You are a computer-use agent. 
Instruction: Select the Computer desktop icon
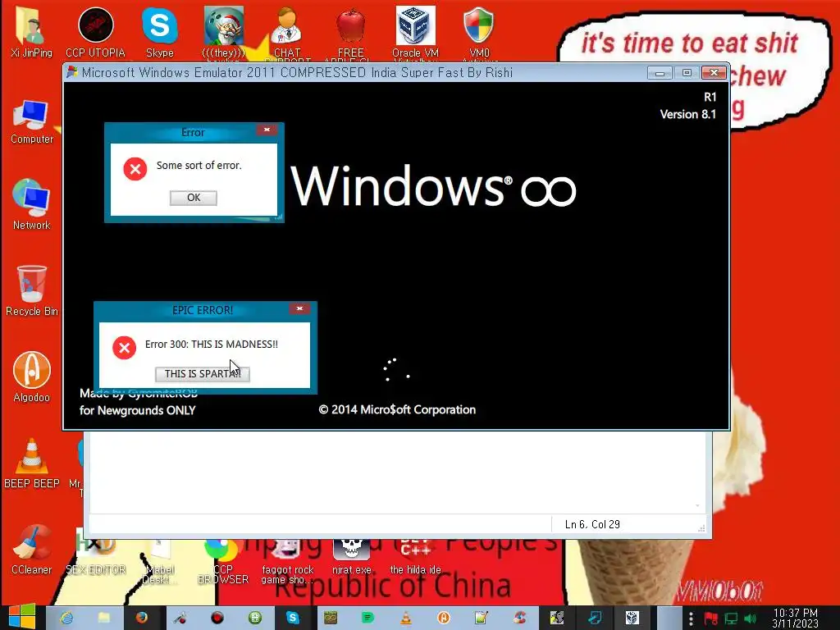pyautogui.click(x=32, y=121)
